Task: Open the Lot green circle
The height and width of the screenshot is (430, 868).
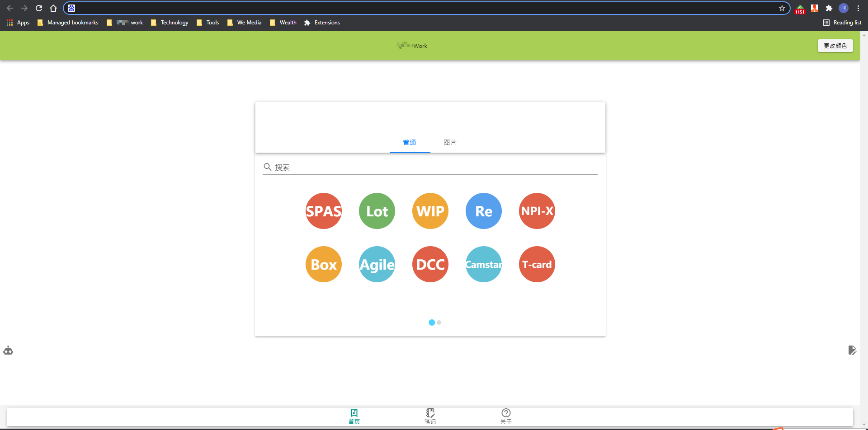Action: [x=377, y=211]
